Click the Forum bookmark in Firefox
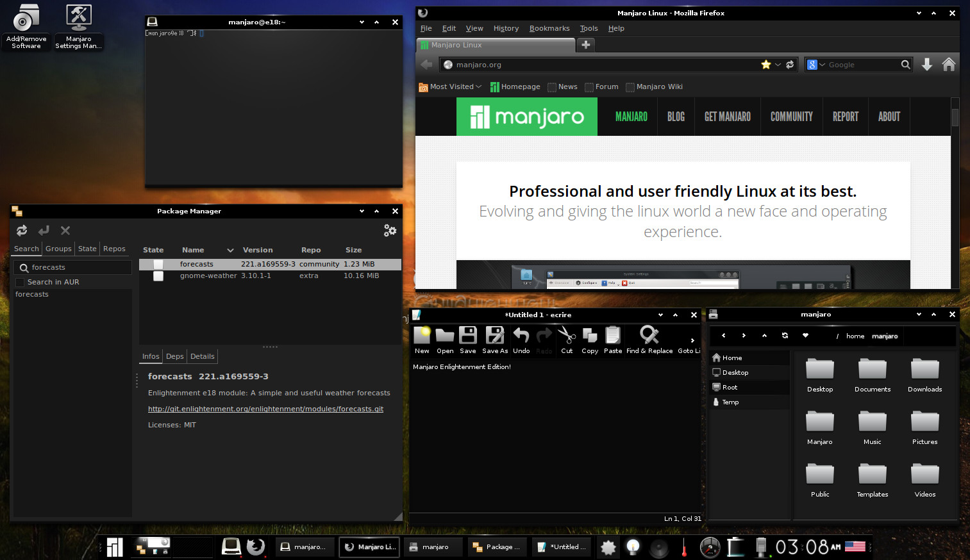This screenshot has height=560, width=970. (601, 86)
